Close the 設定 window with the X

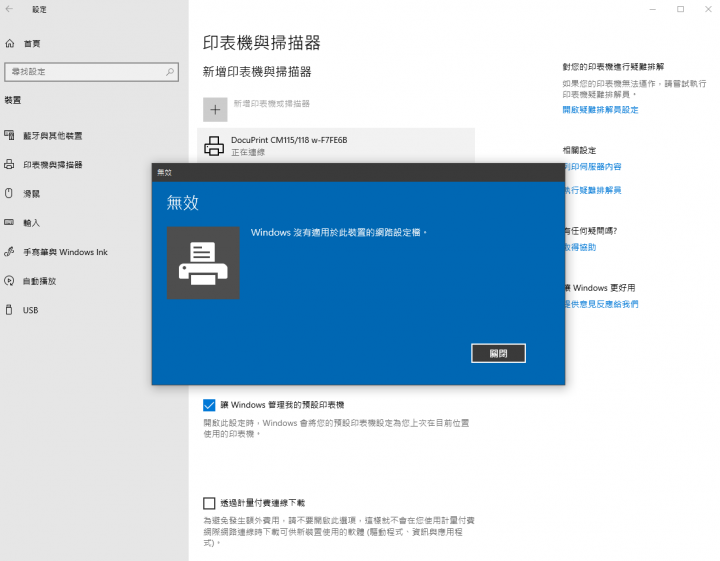(708, 9)
